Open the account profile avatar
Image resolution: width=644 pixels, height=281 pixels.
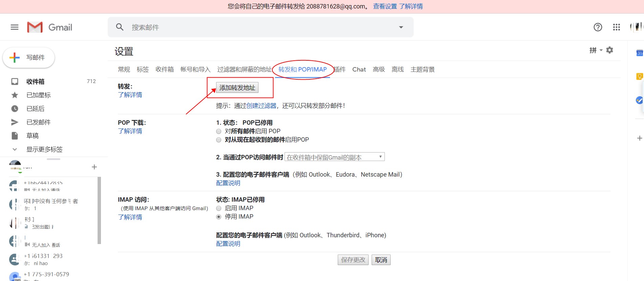point(637,27)
